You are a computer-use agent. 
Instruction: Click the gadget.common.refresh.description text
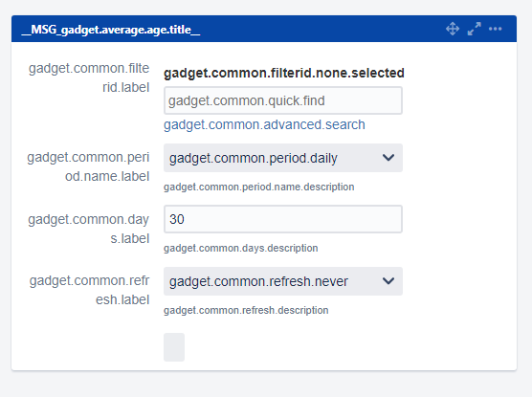pyautogui.click(x=246, y=310)
